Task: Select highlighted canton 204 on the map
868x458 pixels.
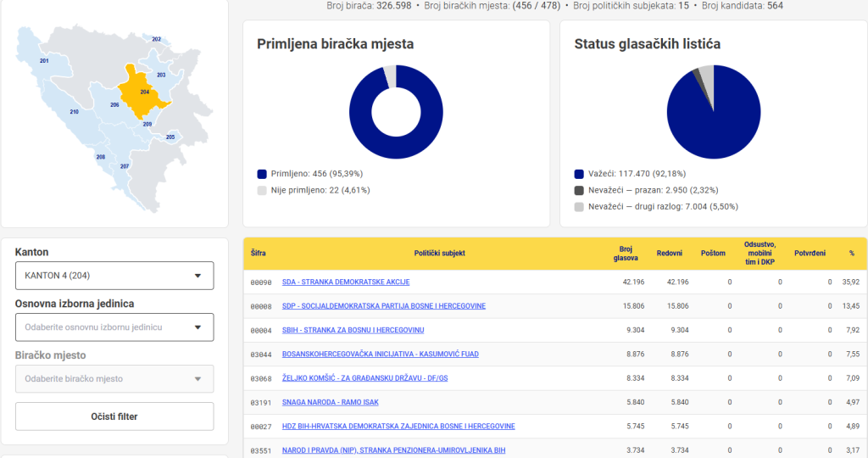Action: point(142,93)
